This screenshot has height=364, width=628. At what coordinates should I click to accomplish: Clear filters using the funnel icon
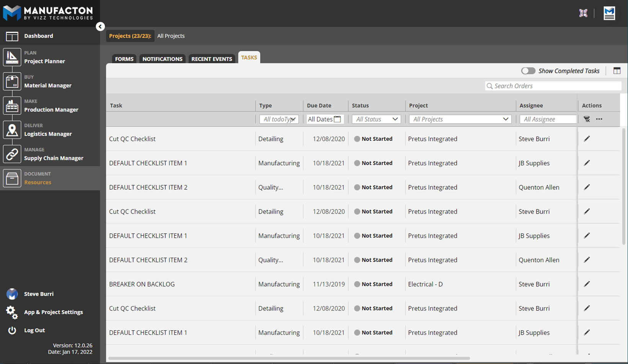587,119
